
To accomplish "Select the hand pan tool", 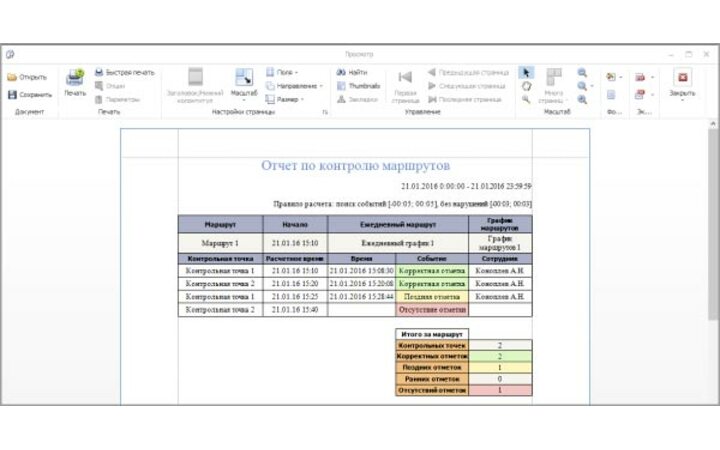I will [526, 86].
